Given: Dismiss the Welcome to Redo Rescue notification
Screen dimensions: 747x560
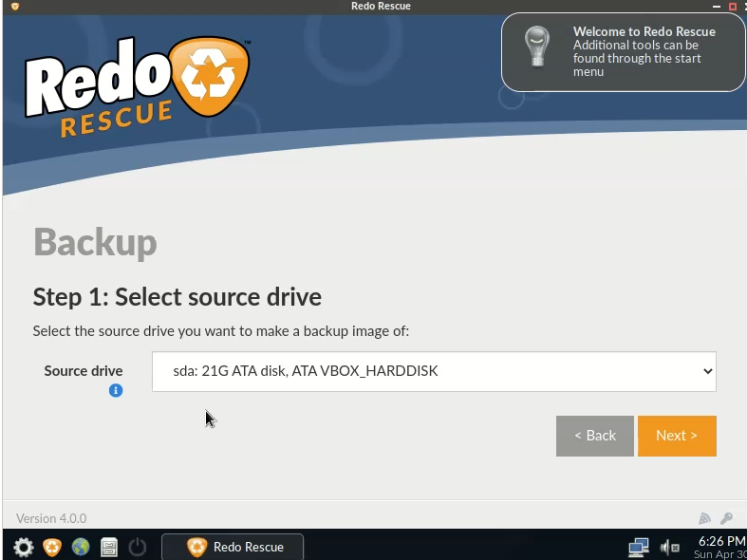Looking at the screenshot, I should [624, 52].
